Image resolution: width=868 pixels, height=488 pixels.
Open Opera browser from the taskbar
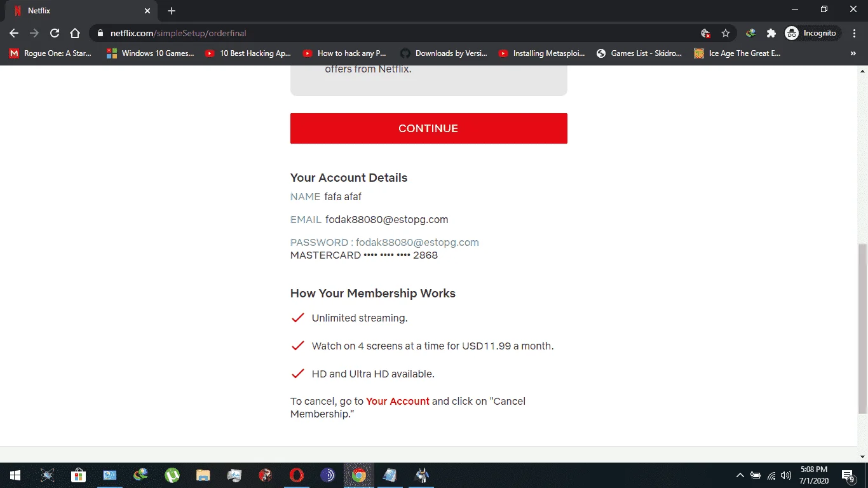click(296, 475)
